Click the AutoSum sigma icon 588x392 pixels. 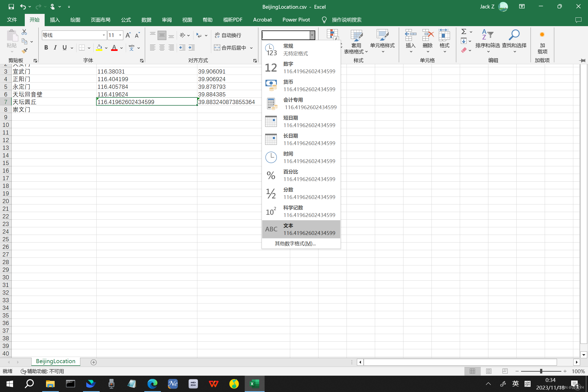pyautogui.click(x=464, y=32)
